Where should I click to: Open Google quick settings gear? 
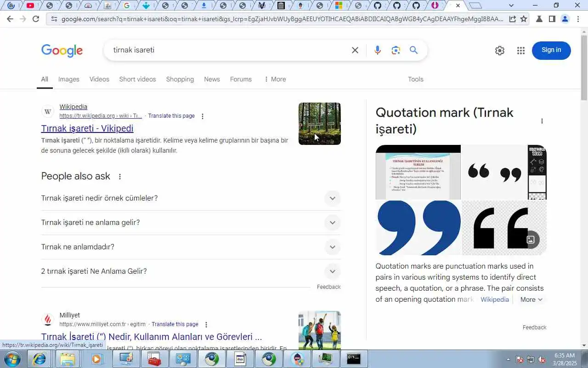click(x=500, y=51)
